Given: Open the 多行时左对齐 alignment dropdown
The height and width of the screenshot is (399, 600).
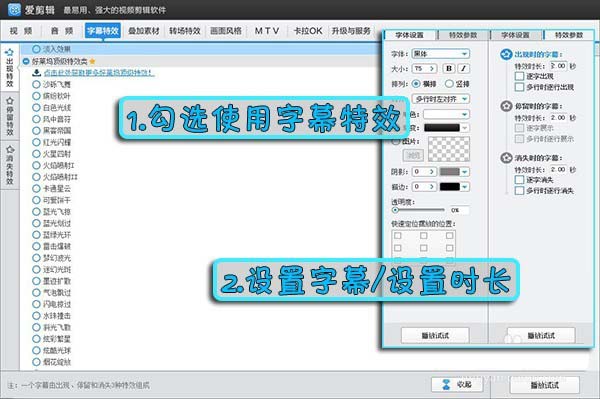Looking at the screenshot, I should click(x=440, y=99).
